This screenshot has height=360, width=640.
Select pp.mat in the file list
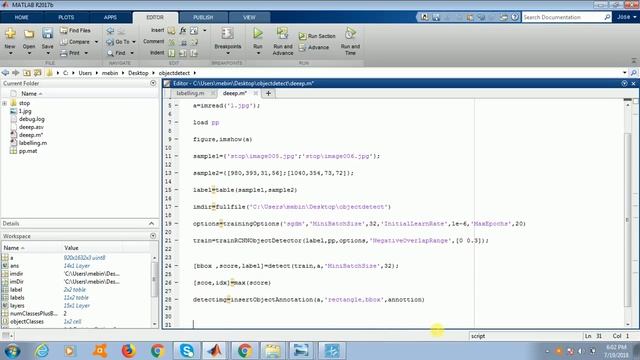coord(28,151)
